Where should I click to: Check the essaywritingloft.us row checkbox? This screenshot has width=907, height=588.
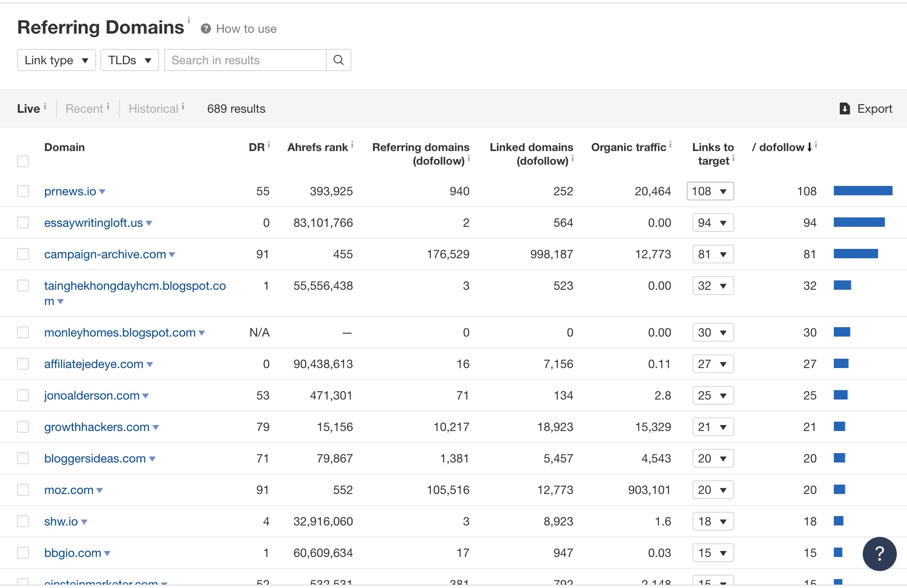point(23,223)
